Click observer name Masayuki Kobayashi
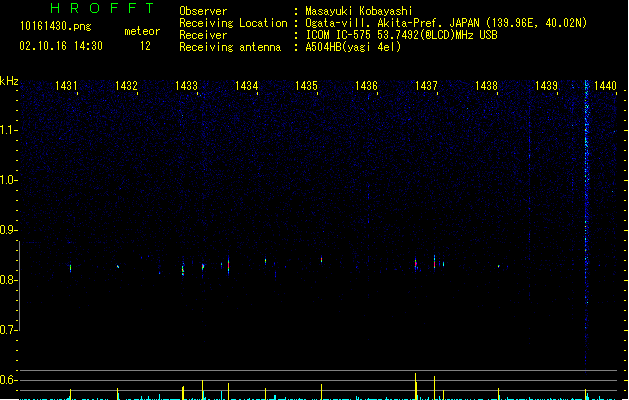Image resolution: width=629 pixels, height=400 pixels. pyautogui.click(x=359, y=11)
